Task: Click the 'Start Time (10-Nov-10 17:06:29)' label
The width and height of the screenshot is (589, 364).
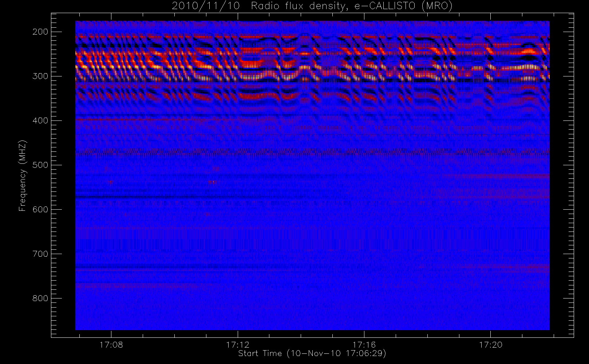Action: click(312, 353)
